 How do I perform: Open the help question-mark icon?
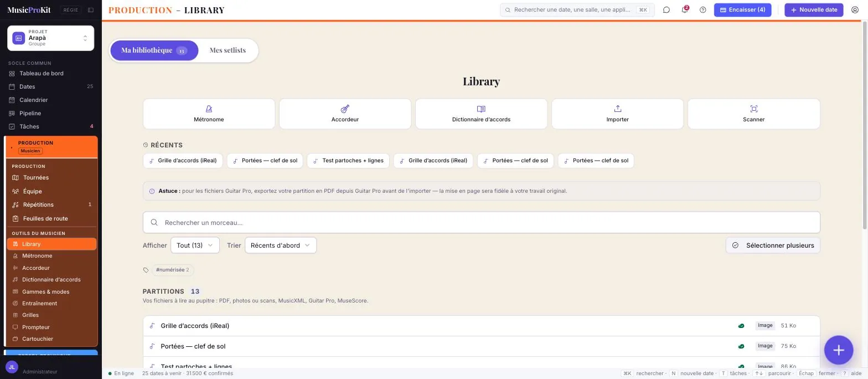[703, 10]
